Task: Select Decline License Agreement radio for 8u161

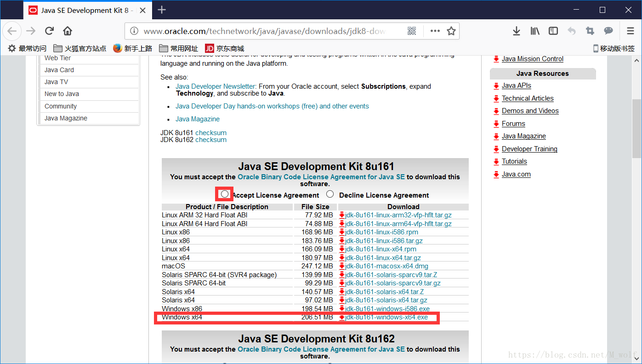Action: [x=330, y=194]
